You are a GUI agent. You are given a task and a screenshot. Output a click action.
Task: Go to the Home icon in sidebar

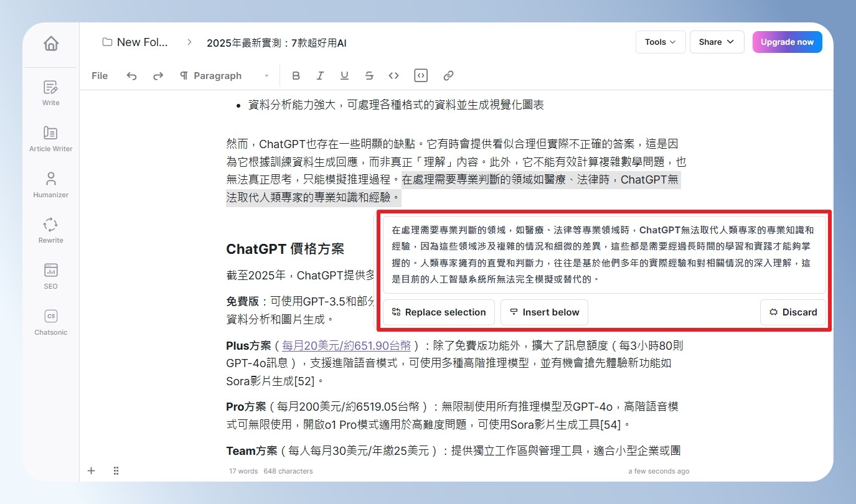(51, 44)
